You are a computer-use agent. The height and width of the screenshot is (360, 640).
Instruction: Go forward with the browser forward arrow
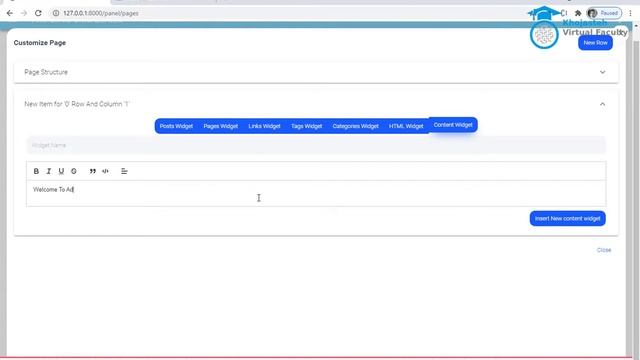click(x=24, y=13)
